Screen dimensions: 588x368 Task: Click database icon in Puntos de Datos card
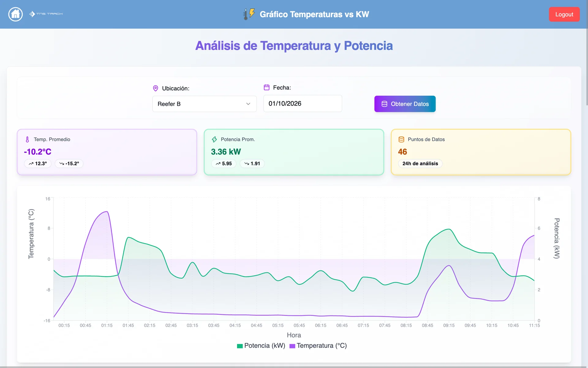[401, 140]
